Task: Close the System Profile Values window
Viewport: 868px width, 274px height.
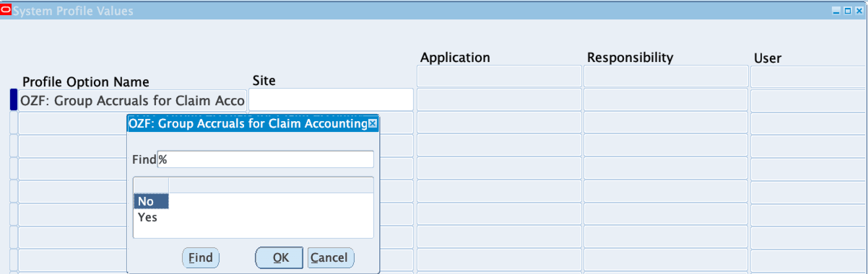Action: point(859,11)
